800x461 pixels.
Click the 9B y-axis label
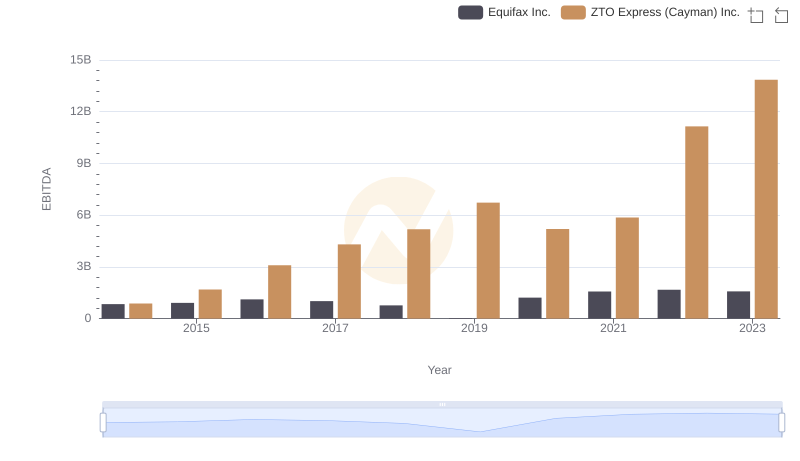[x=84, y=163]
